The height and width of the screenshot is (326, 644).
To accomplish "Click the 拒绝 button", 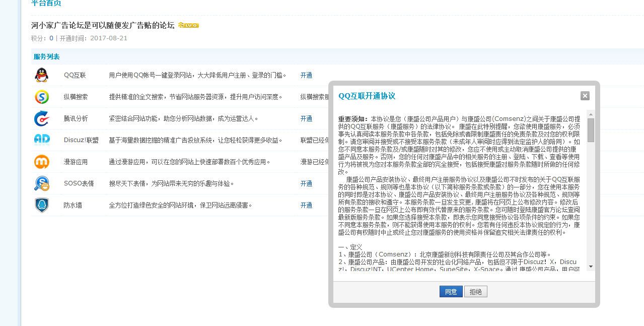I will [476, 292].
